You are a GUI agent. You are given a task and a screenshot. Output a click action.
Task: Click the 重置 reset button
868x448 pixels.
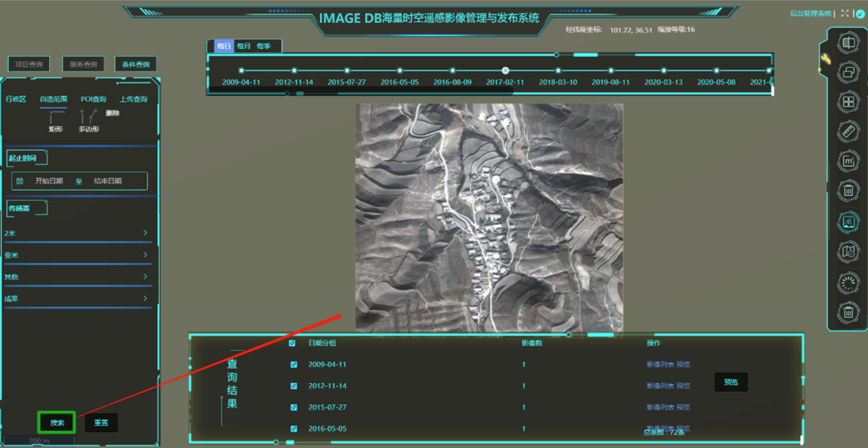click(x=101, y=423)
